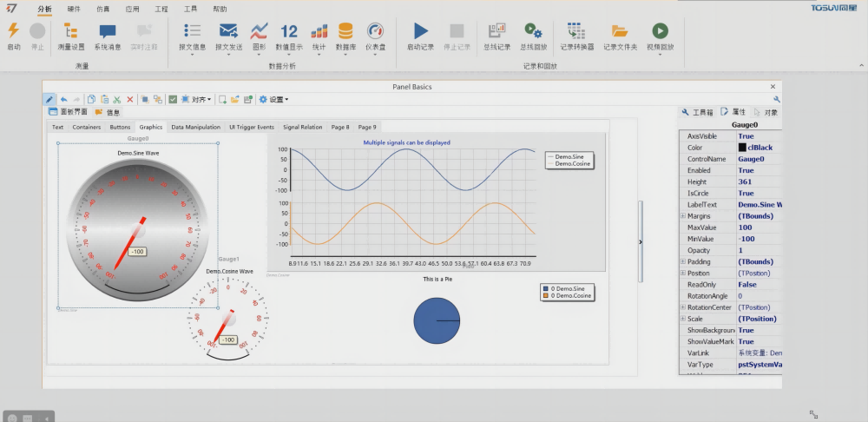Expand the Margins property node
Viewport: 868px width, 422px height.
coord(683,215)
